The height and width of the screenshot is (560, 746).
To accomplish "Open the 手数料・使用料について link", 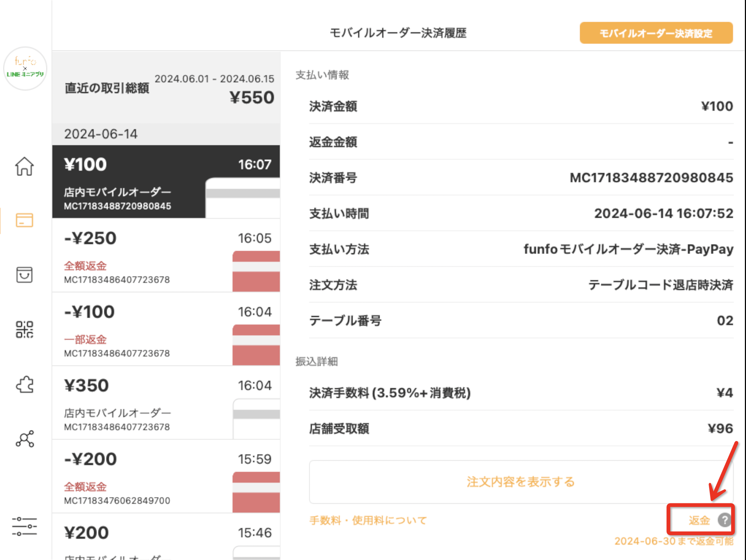I will click(x=368, y=520).
